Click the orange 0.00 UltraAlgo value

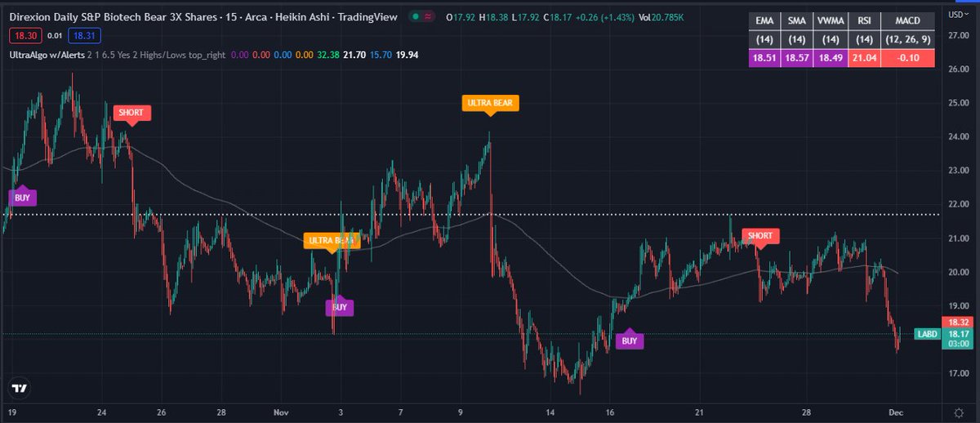(304, 55)
